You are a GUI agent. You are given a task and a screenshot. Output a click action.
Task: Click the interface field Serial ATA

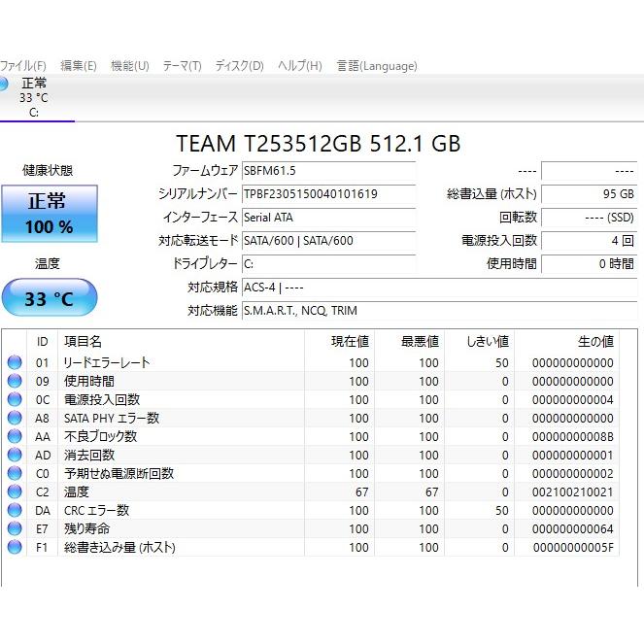328,218
